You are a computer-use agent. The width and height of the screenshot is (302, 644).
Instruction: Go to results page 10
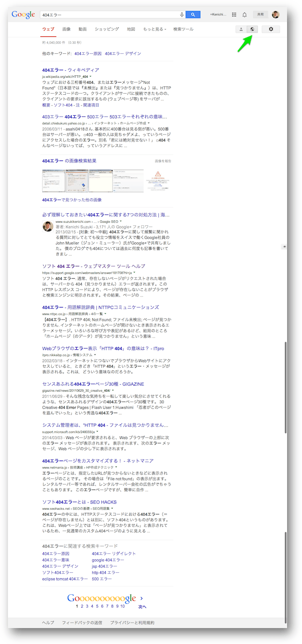point(122,606)
